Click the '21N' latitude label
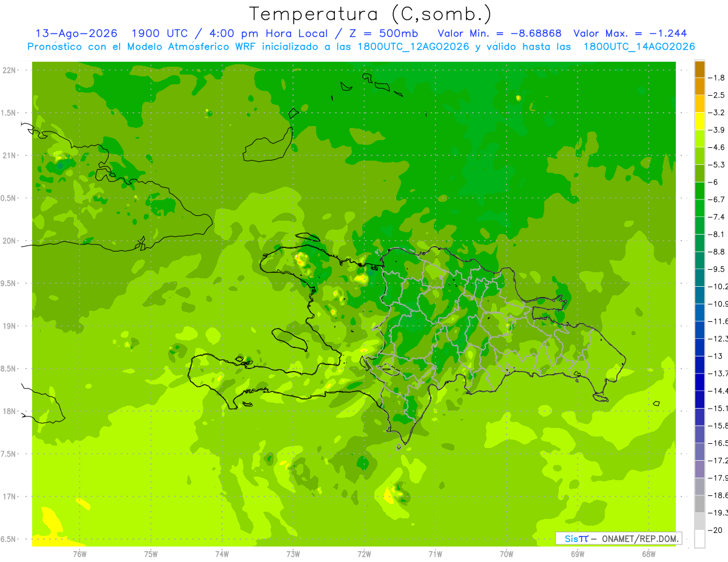The width and height of the screenshot is (728, 562). click(10, 155)
